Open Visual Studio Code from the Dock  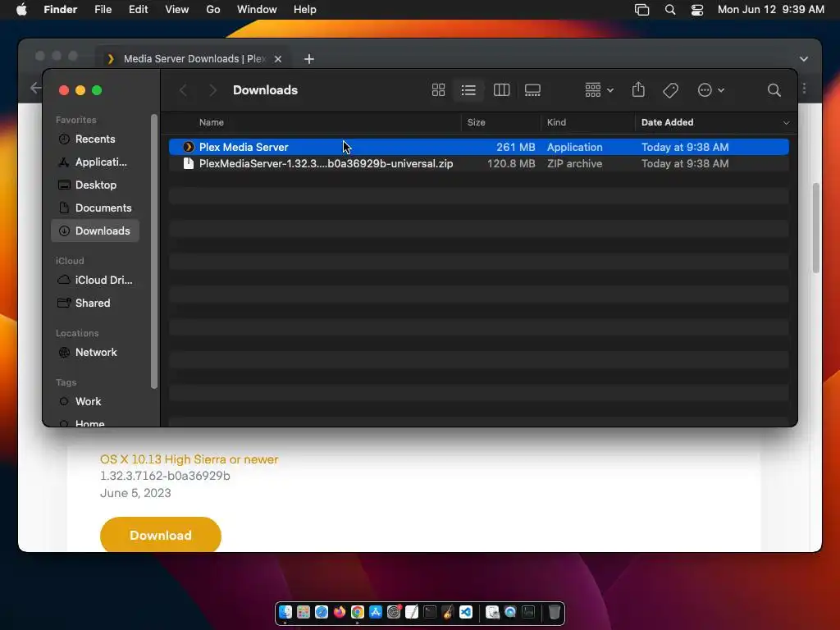point(466,612)
